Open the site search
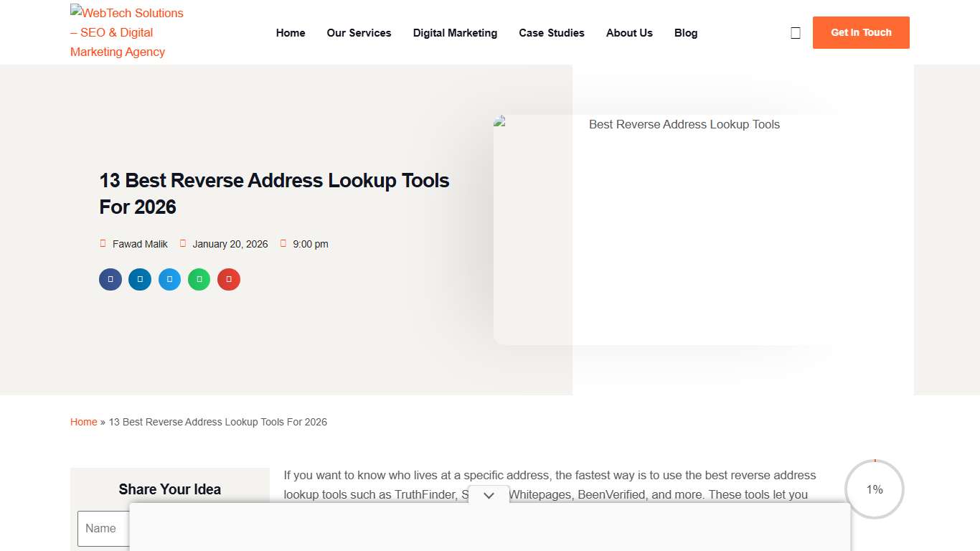 [795, 32]
